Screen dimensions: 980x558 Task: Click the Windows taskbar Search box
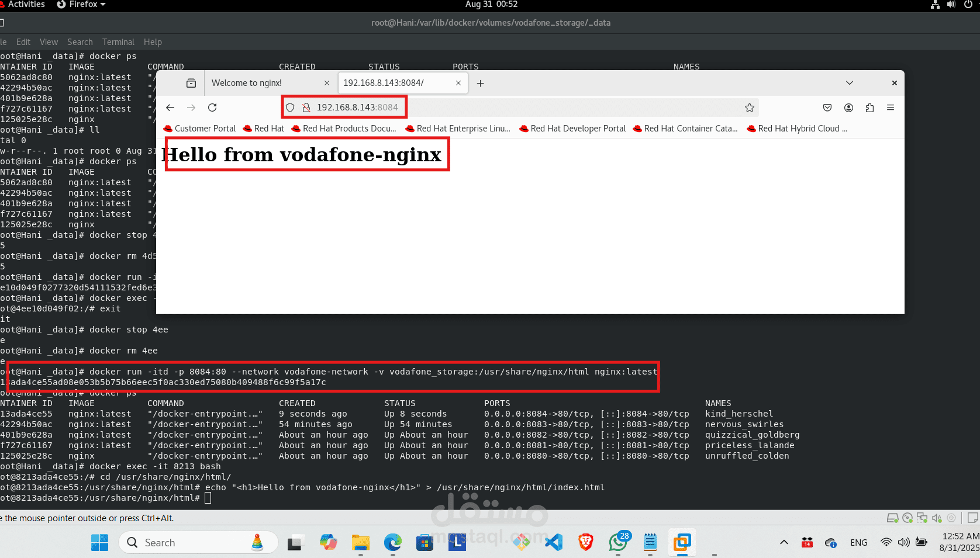click(198, 543)
